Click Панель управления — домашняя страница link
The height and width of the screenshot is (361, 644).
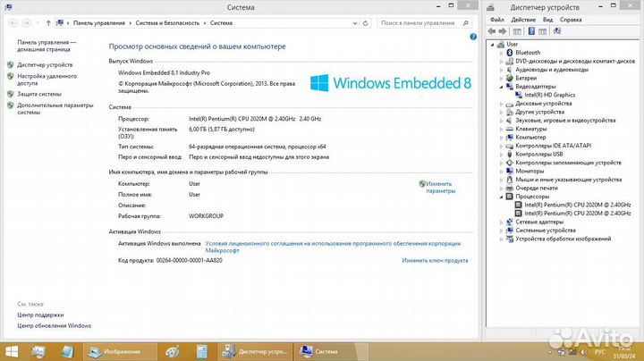tap(47, 46)
